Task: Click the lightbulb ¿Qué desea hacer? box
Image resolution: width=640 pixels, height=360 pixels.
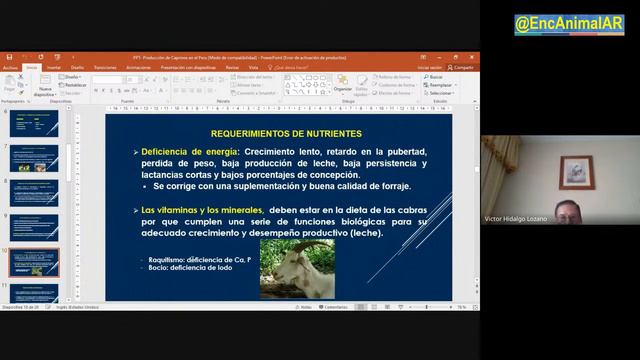Action: pos(288,68)
